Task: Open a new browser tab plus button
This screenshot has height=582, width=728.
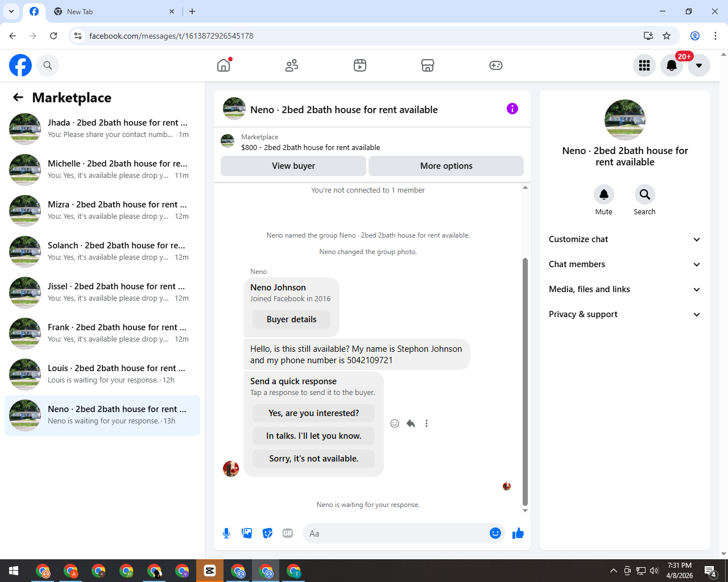Action: pyautogui.click(x=192, y=11)
